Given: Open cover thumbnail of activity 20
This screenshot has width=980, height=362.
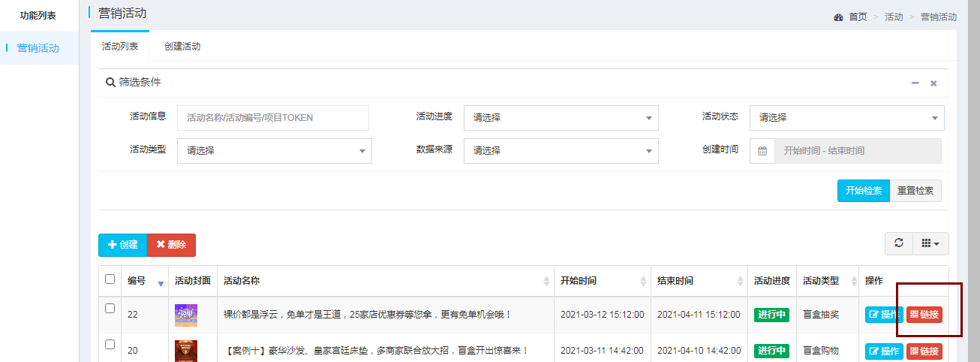Looking at the screenshot, I should click(186, 351).
